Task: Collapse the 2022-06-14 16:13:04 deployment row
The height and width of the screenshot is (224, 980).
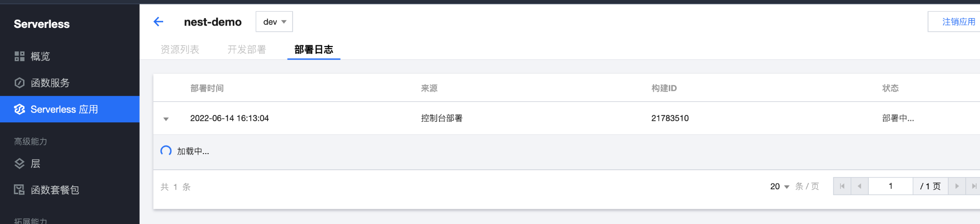Action: [x=166, y=119]
